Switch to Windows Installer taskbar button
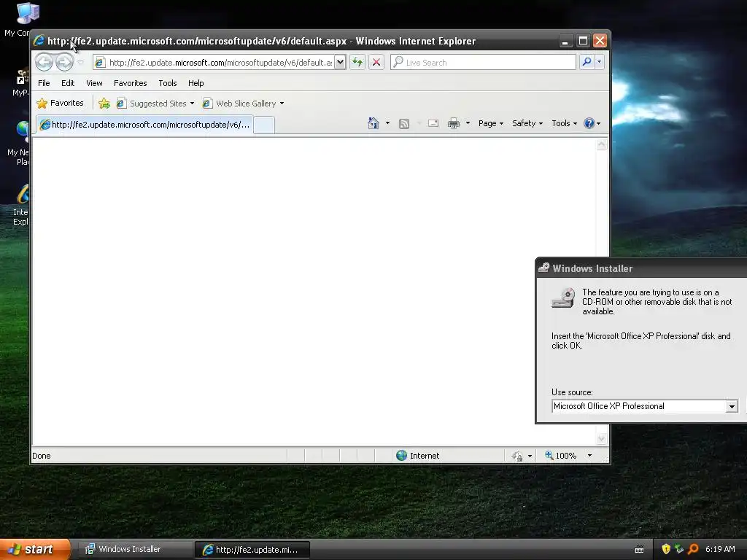 (x=136, y=549)
